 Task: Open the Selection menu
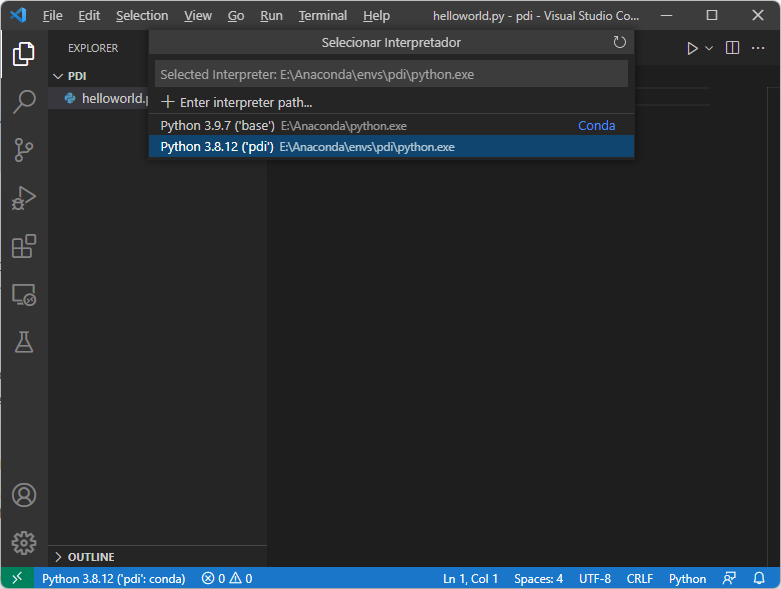(x=142, y=16)
